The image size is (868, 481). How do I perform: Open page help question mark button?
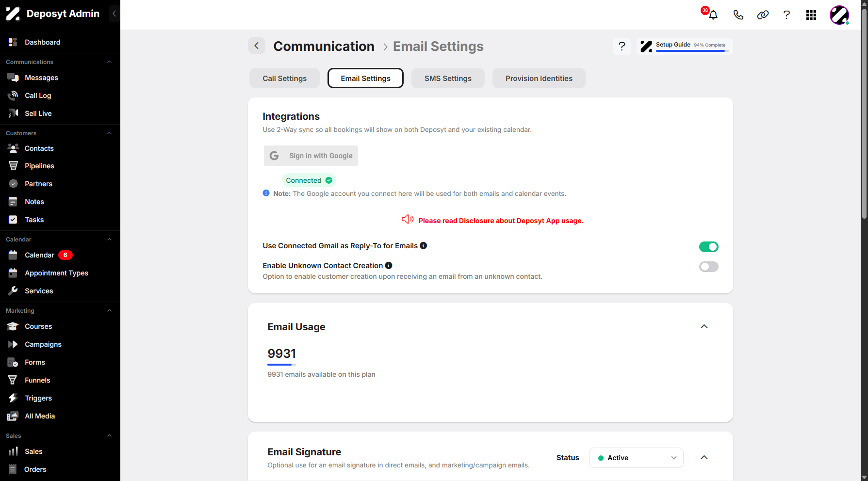click(622, 47)
